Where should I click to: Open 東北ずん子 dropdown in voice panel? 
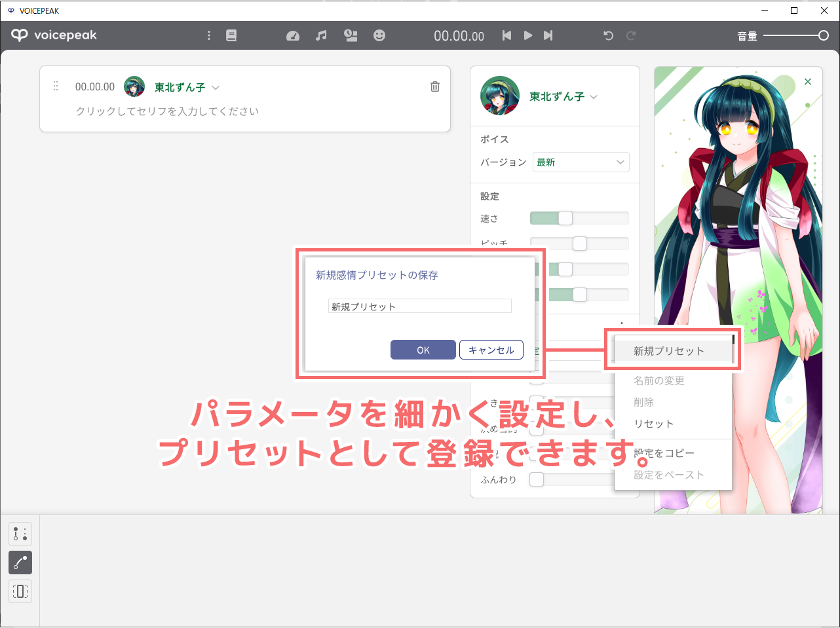(563, 96)
